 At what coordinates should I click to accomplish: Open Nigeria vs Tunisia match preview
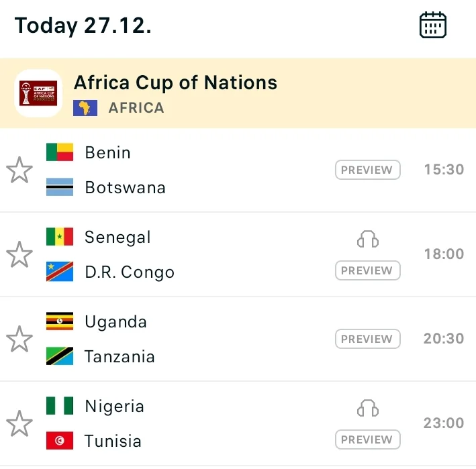pyautogui.click(x=367, y=440)
